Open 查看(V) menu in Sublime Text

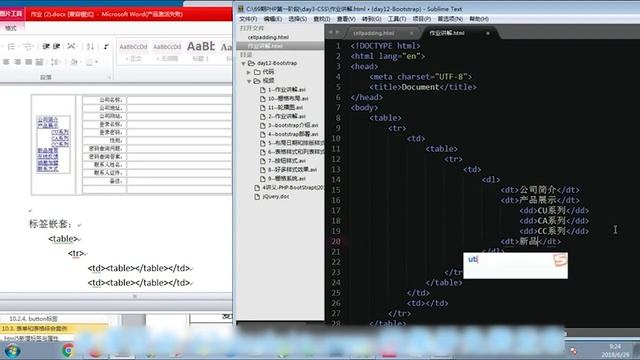click(346, 19)
